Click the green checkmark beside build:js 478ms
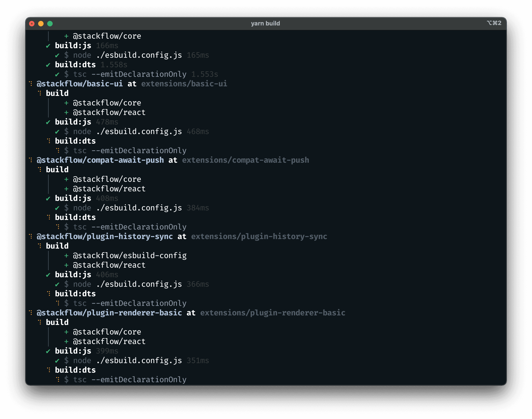This screenshot has height=419, width=532. pos(48,122)
